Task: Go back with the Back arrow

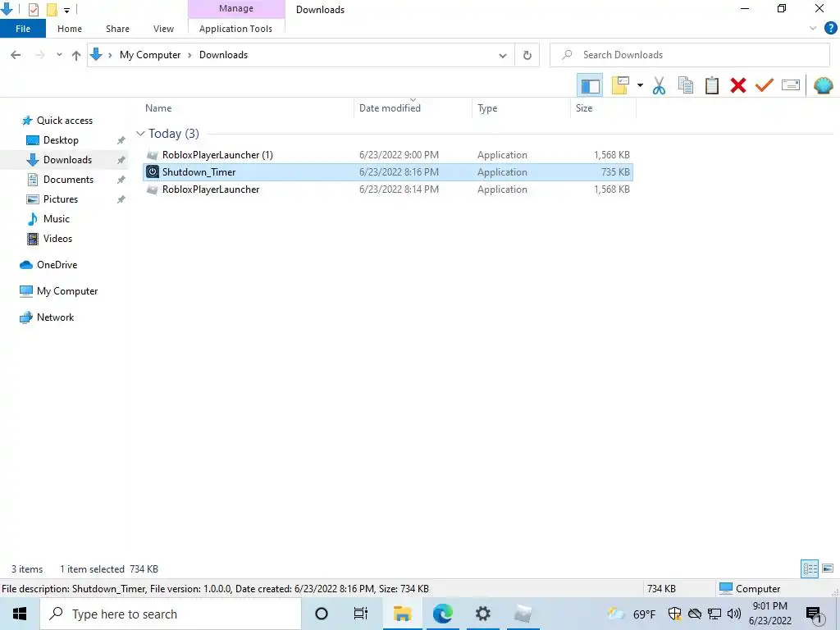Action: click(16, 55)
